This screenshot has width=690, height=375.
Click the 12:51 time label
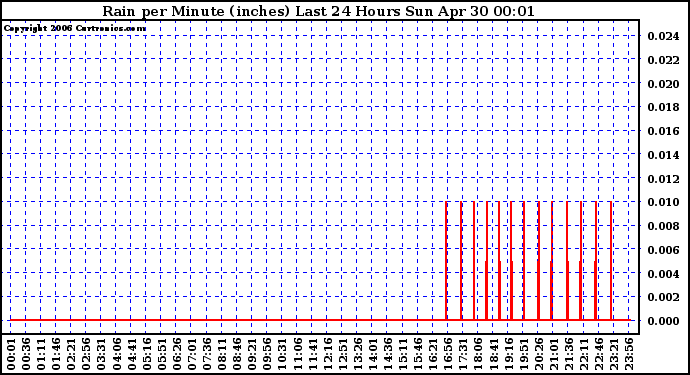coord(343,354)
